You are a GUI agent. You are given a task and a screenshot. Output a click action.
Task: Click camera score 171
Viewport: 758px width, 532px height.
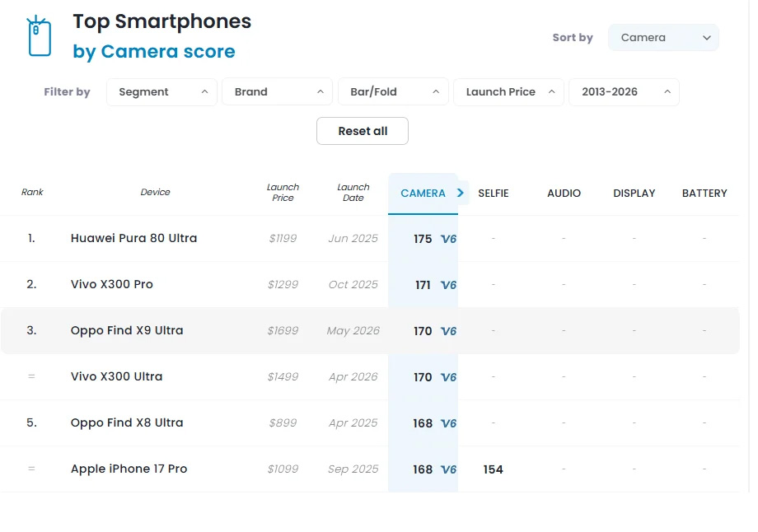coord(423,285)
